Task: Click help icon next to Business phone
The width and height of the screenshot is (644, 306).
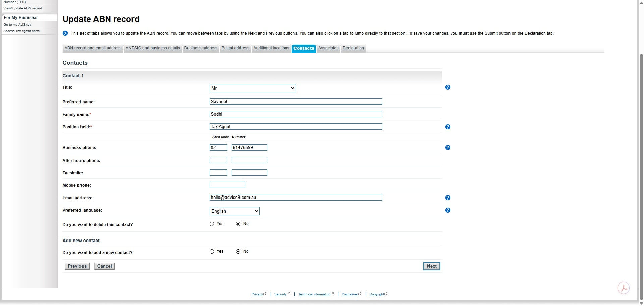Action: [x=448, y=148]
